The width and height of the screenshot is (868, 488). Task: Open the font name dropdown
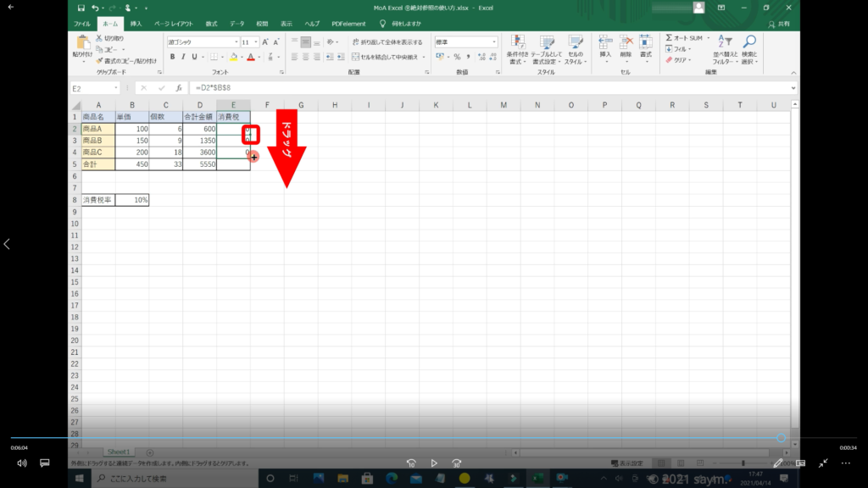tap(236, 42)
